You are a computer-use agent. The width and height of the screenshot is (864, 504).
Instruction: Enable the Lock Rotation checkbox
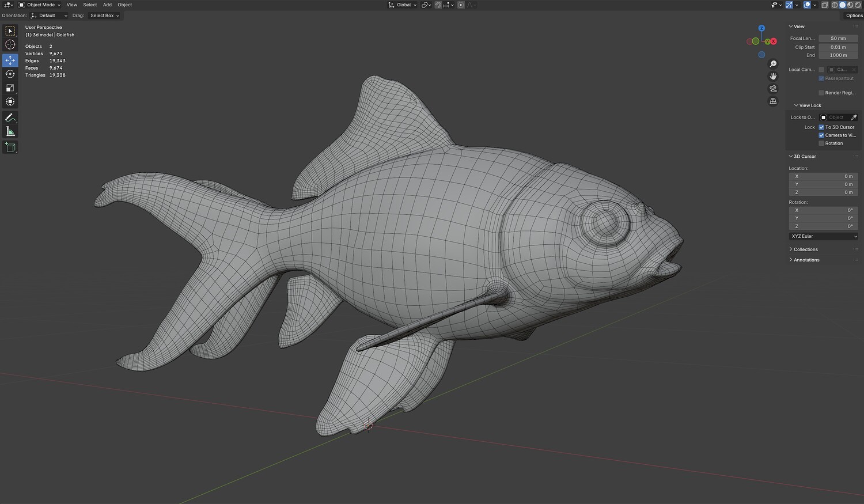tap(821, 143)
